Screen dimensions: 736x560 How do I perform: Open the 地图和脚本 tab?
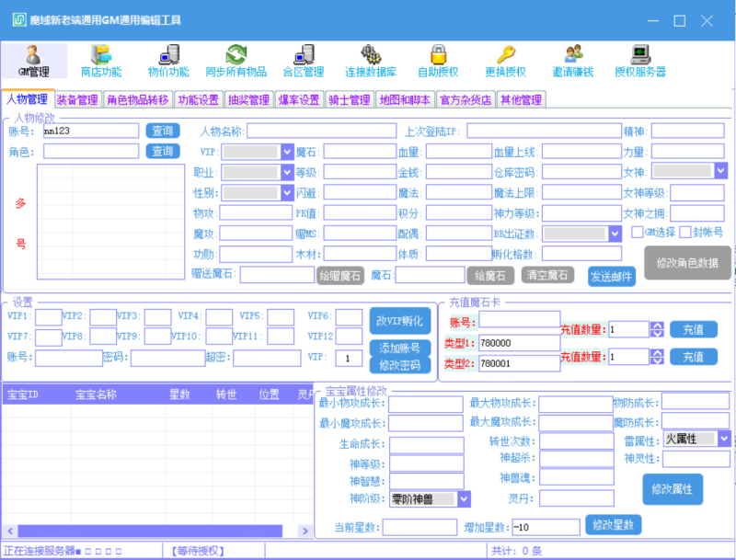405,100
